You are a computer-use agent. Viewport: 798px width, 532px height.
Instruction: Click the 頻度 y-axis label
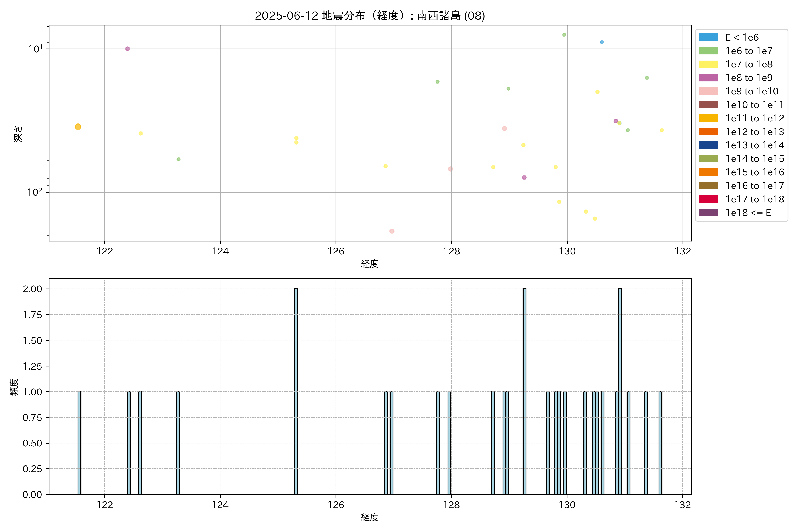point(14,387)
